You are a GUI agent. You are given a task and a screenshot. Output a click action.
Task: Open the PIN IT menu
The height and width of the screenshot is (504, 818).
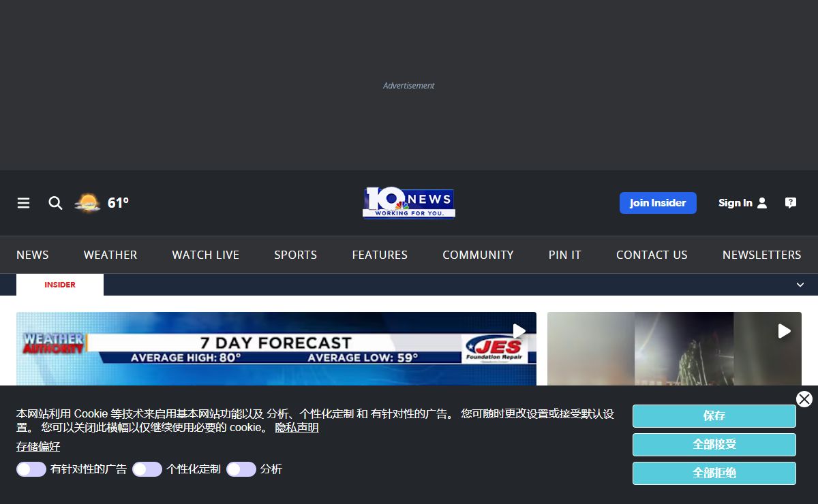[x=565, y=255]
